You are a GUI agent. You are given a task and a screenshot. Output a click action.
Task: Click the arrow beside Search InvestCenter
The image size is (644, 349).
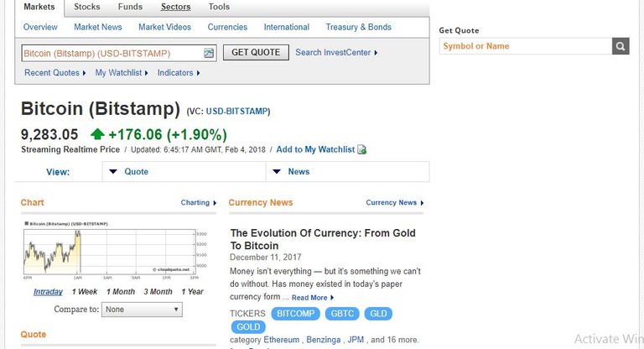pyautogui.click(x=376, y=53)
